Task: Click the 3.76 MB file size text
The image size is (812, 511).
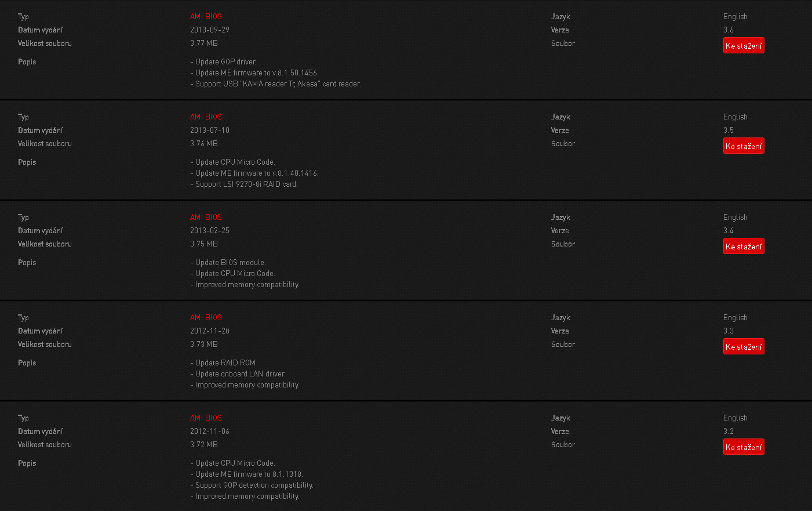Action: [204, 144]
